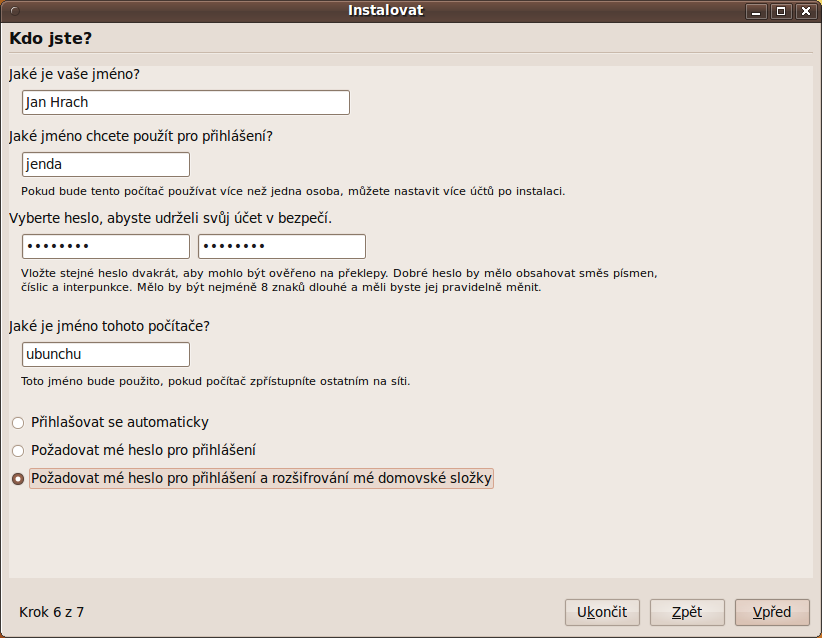Click the 'Přihlašovat se automaticky' label text

(x=120, y=422)
